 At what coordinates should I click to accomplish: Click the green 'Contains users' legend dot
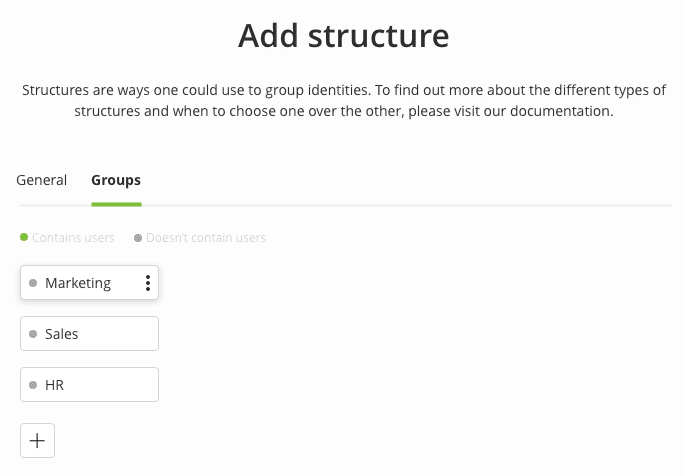pos(24,238)
